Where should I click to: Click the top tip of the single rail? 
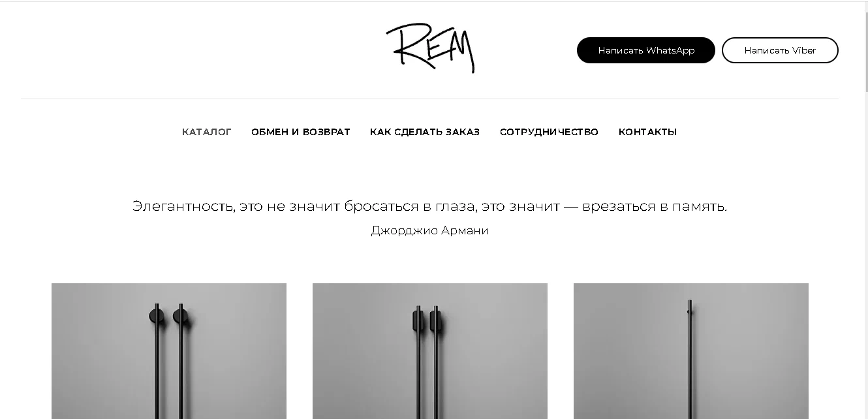pyautogui.click(x=690, y=302)
